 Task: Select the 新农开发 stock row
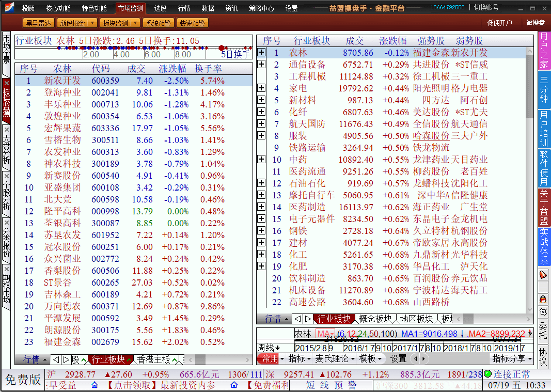click(x=134, y=81)
